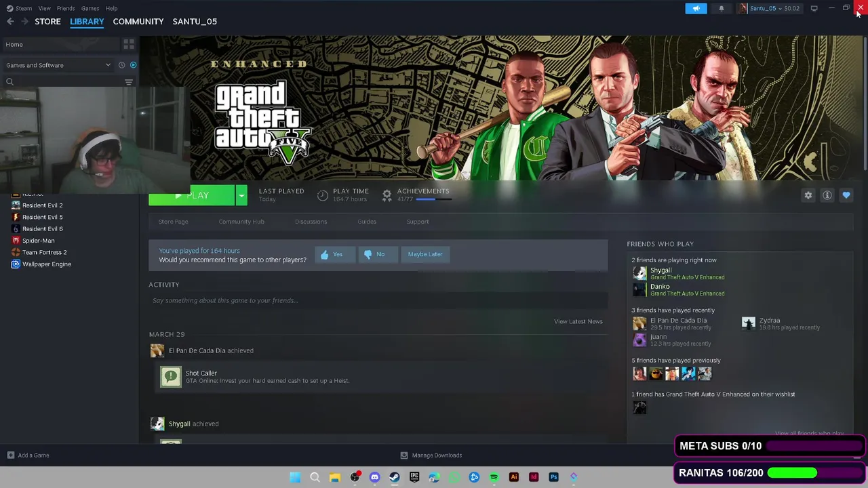868x488 pixels.
Task: Launch GTA V with Play button
Action: coord(191,195)
